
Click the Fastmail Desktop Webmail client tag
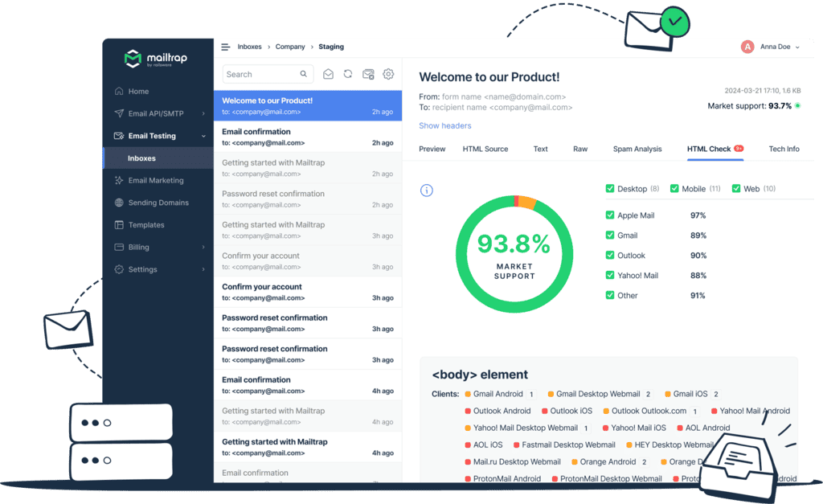(x=564, y=445)
